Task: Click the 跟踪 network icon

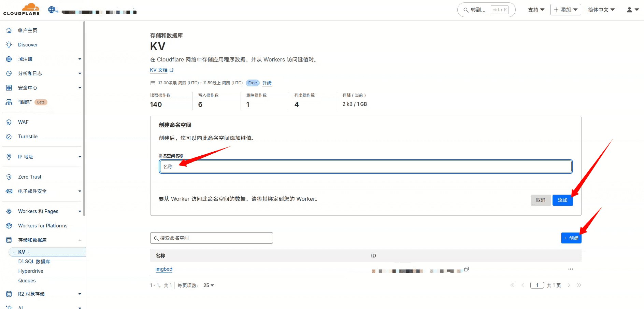Action: [x=9, y=102]
